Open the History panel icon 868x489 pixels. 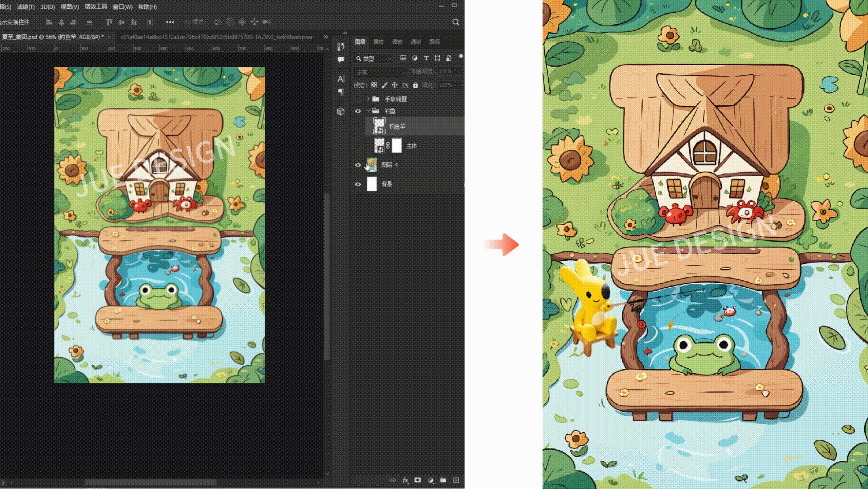341,46
